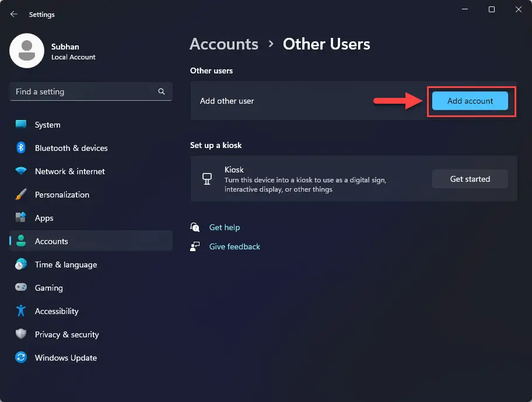Click the Find a setting search field
The image size is (532, 402).
(x=91, y=91)
